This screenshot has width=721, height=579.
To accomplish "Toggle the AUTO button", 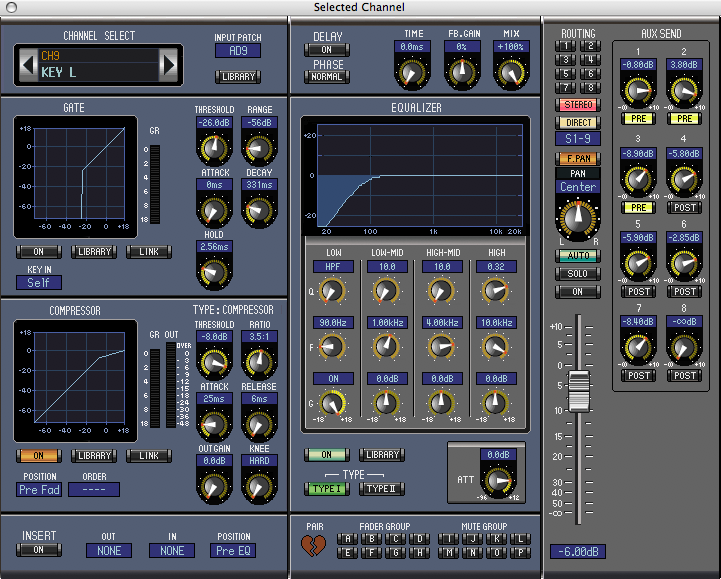I will pos(578,255).
